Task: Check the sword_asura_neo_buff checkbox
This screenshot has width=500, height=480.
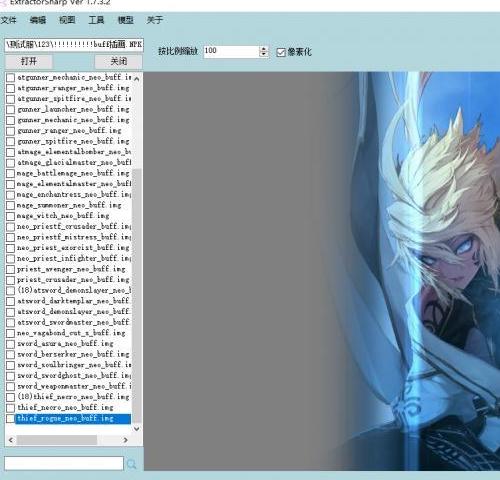Action: (11, 344)
